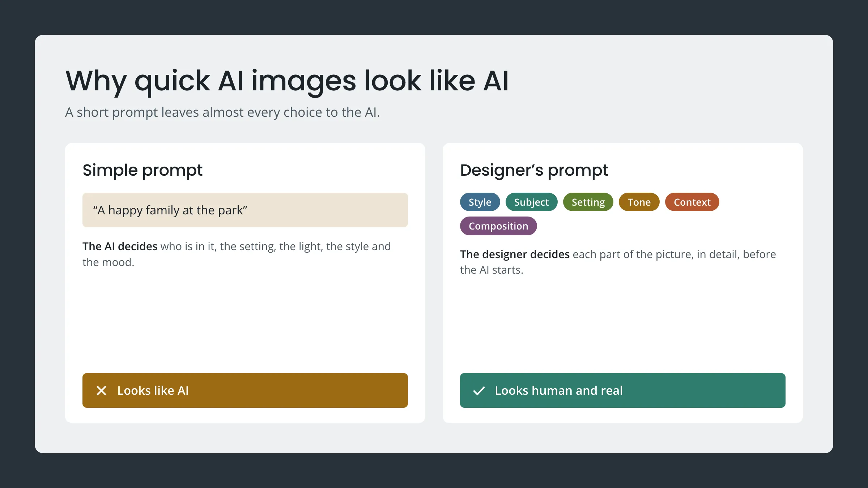This screenshot has height=488, width=868.
Task: Select the Composition tag pill
Action: click(x=498, y=226)
